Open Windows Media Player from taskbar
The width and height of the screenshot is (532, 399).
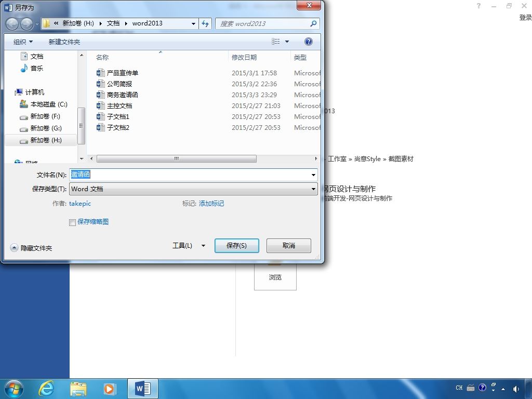click(x=110, y=389)
